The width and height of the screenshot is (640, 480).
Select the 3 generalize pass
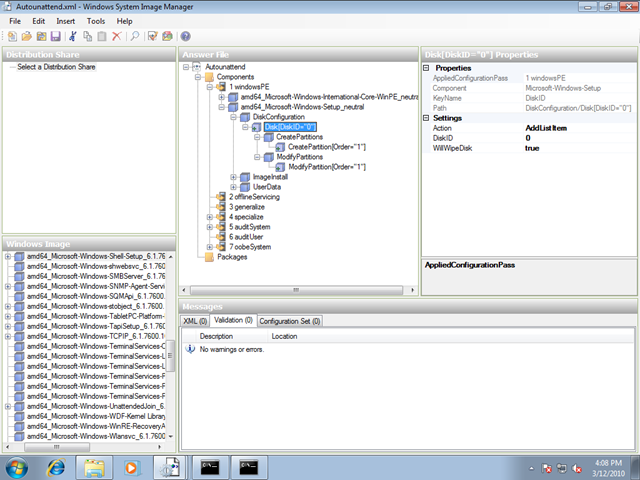[x=247, y=207]
